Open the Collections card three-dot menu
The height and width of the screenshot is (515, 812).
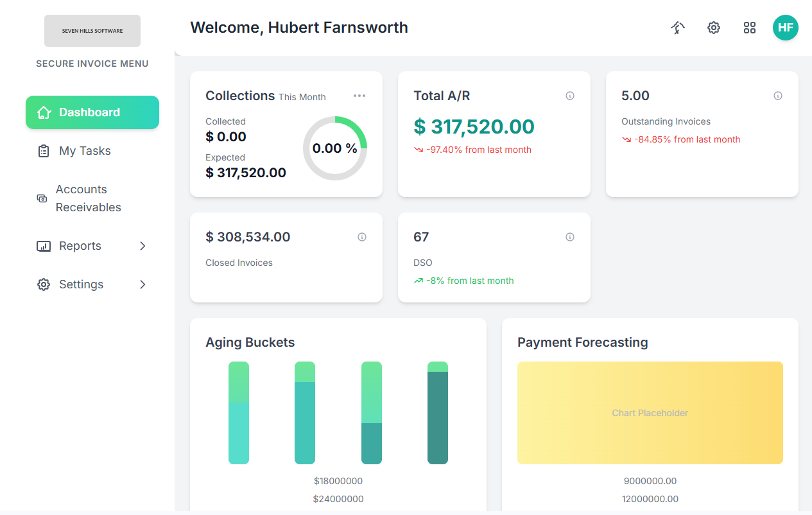point(359,96)
